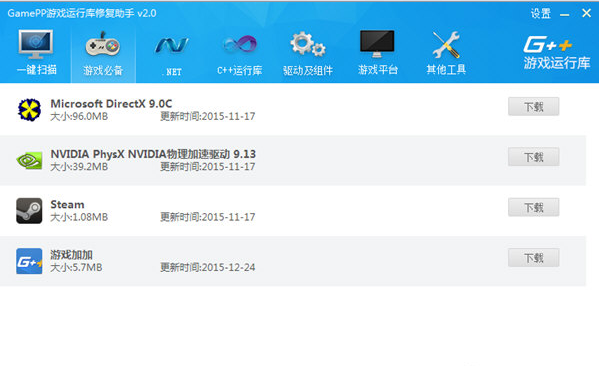Go to the 驱动及组件 gears tab
This screenshot has height=366, width=599.
[x=308, y=53]
